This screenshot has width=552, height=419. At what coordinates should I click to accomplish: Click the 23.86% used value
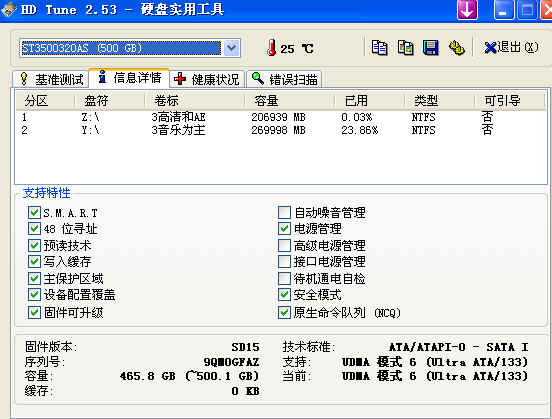pyautogui.click(x=359, y=130)
